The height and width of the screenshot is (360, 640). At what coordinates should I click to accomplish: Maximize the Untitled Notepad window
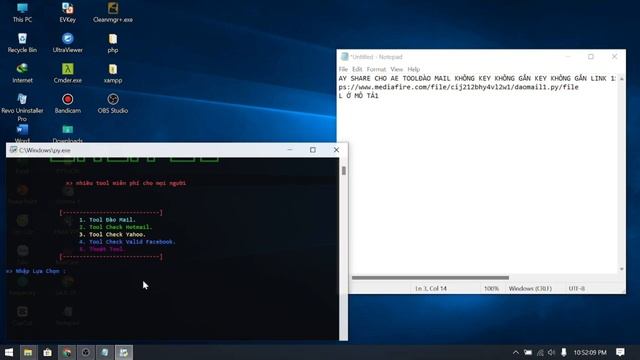591,57
